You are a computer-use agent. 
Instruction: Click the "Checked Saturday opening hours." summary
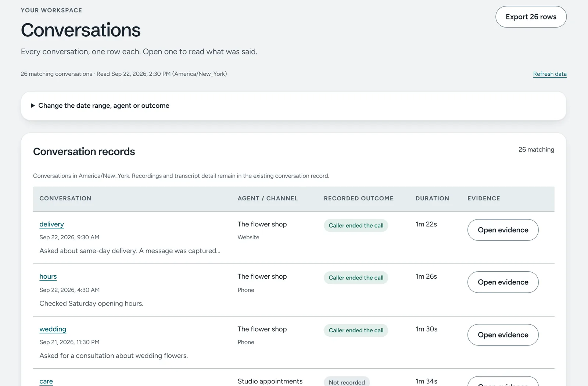pos(92,303)
